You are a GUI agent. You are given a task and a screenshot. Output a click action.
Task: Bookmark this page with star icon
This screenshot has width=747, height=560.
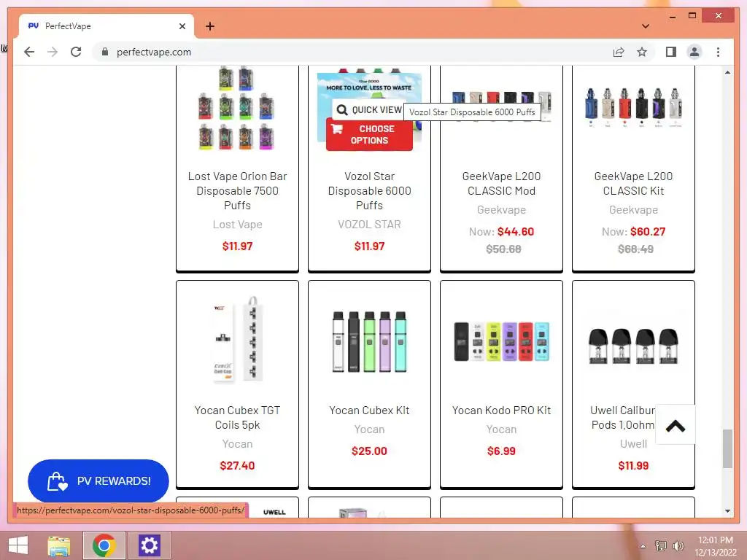(x=642, y=52)
